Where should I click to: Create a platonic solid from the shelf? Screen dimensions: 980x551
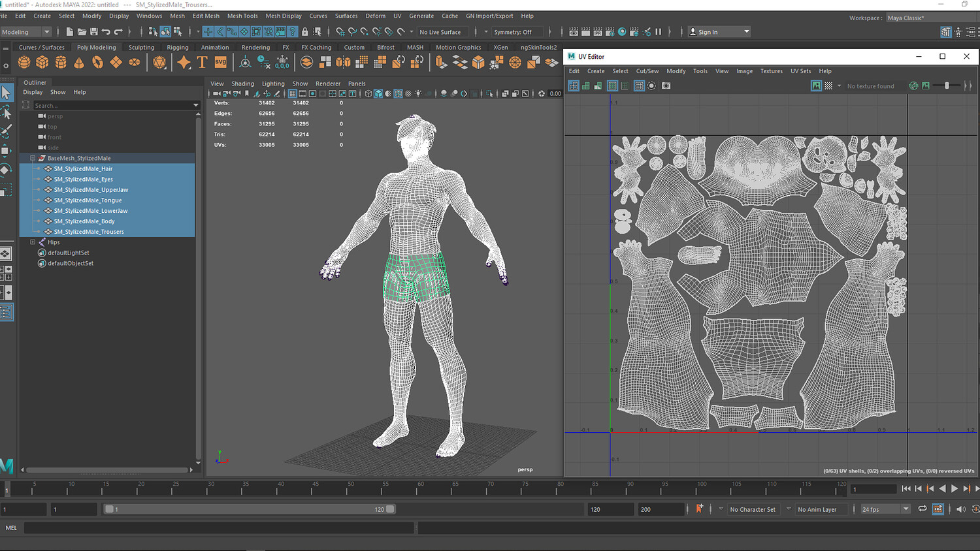point(159,62)
